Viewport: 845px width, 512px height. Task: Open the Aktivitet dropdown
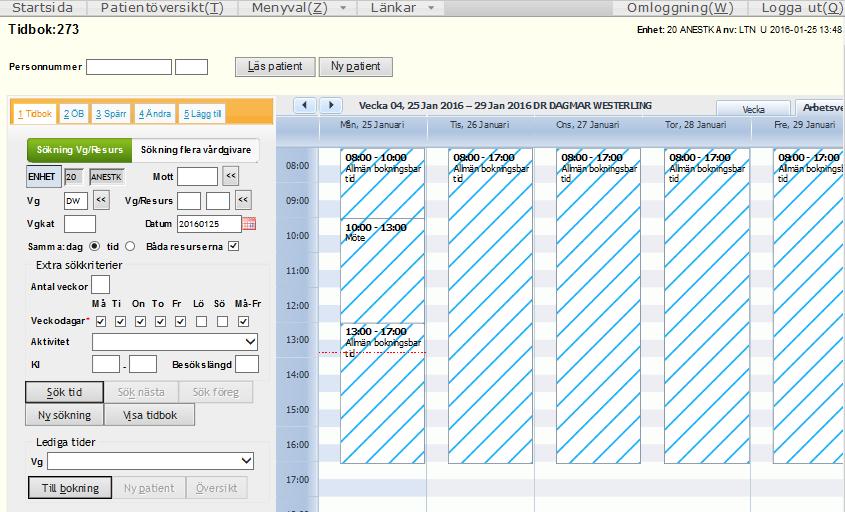[175, 342]
